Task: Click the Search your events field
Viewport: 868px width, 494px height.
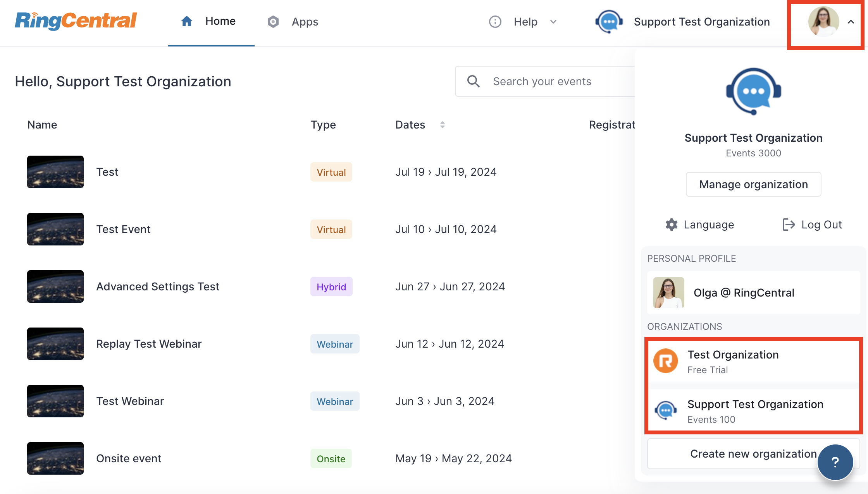Action: click(546, 81)
